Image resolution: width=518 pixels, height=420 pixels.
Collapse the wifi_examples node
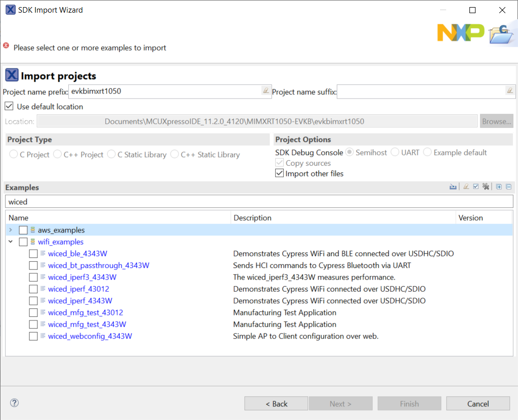11,242
